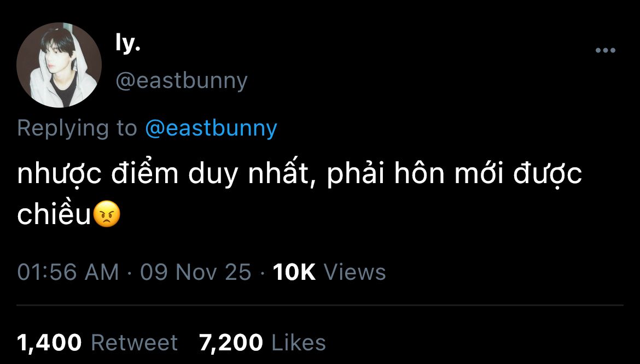Click the bold 10K view count
Viewport: 640px width, 364px height.
(294, 272)
